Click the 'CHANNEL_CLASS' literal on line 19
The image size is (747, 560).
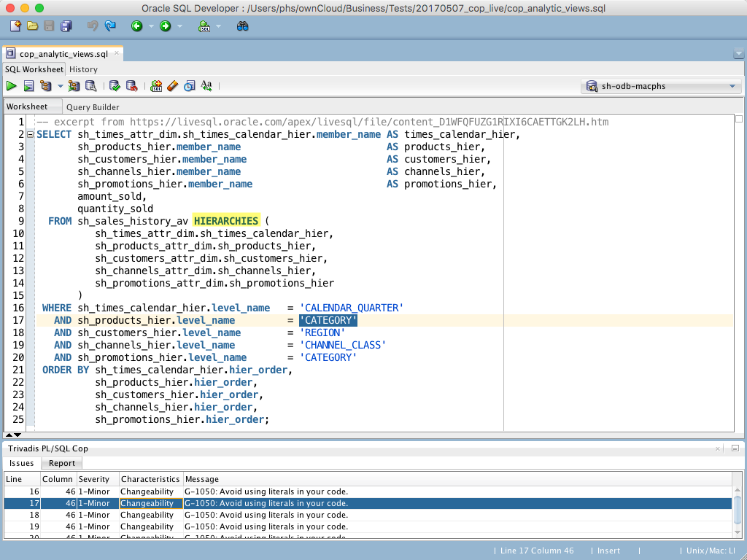pyautogui.click(x=343, y=345)
